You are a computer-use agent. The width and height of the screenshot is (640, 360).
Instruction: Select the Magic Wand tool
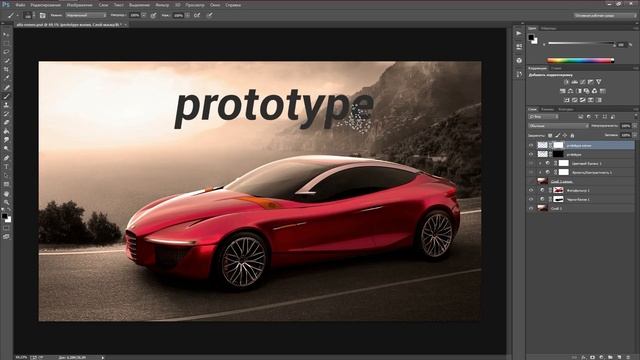(6, 60)
